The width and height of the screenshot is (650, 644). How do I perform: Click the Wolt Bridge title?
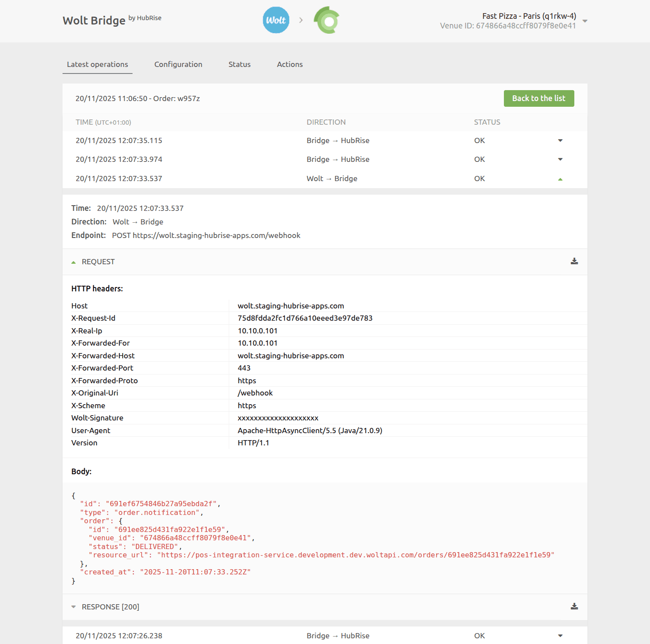pos(93,20)
